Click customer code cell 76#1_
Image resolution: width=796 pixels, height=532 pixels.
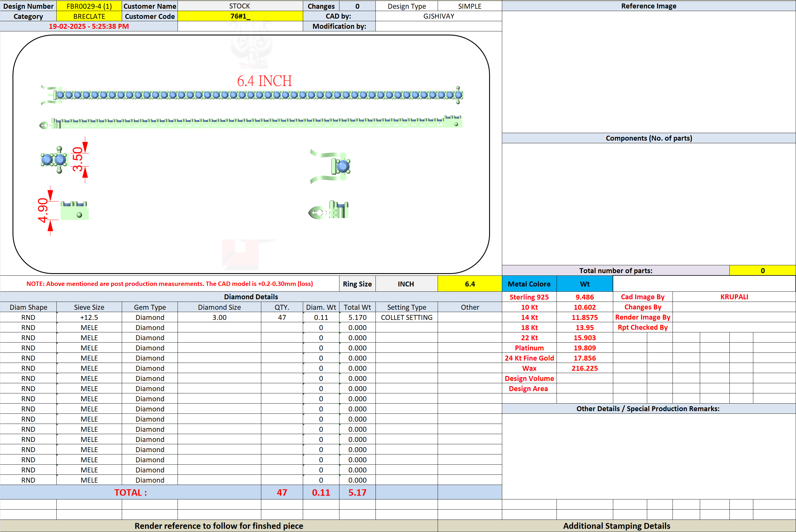click(x=240, y=16)
